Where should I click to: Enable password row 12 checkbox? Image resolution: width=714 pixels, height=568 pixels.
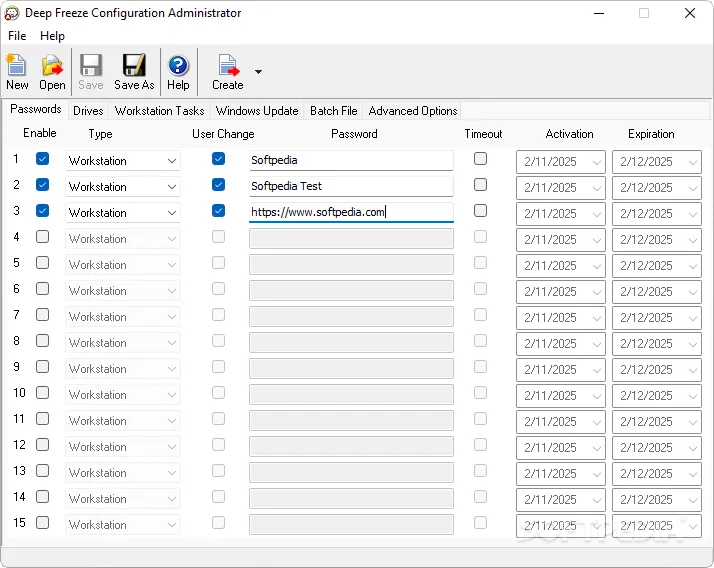coord(42,444)
